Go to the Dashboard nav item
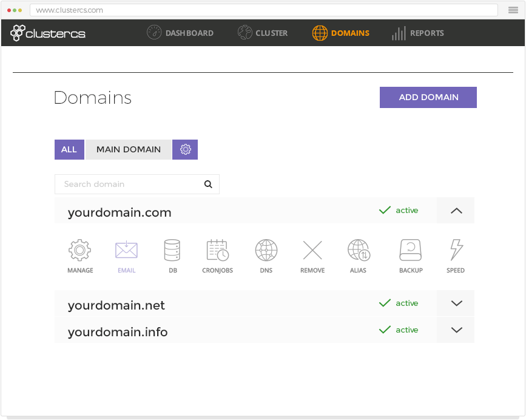The height and width of the screenshot is (420, 526). tap(180, 33)
